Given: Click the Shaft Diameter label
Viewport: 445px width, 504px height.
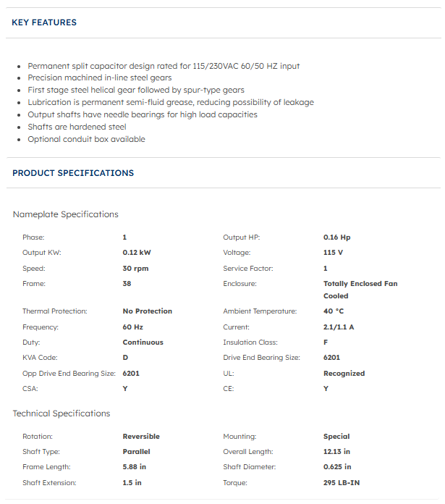Looking at the screenshot, I should 251,467.
